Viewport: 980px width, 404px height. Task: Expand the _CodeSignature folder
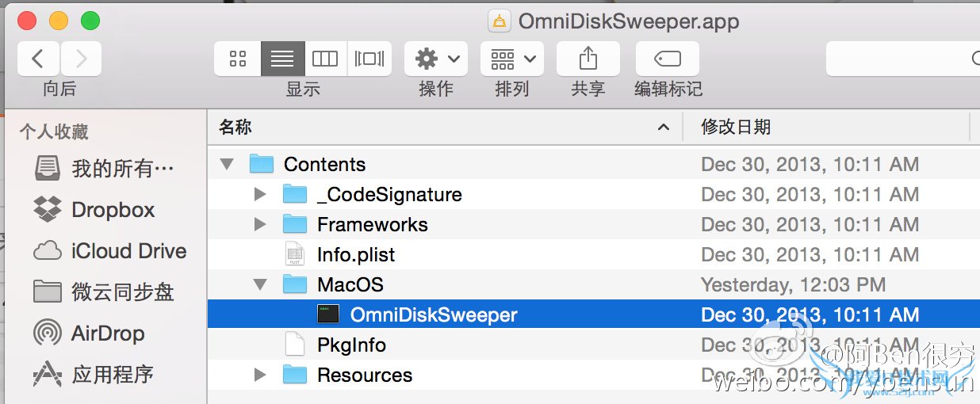click(260, 195)
